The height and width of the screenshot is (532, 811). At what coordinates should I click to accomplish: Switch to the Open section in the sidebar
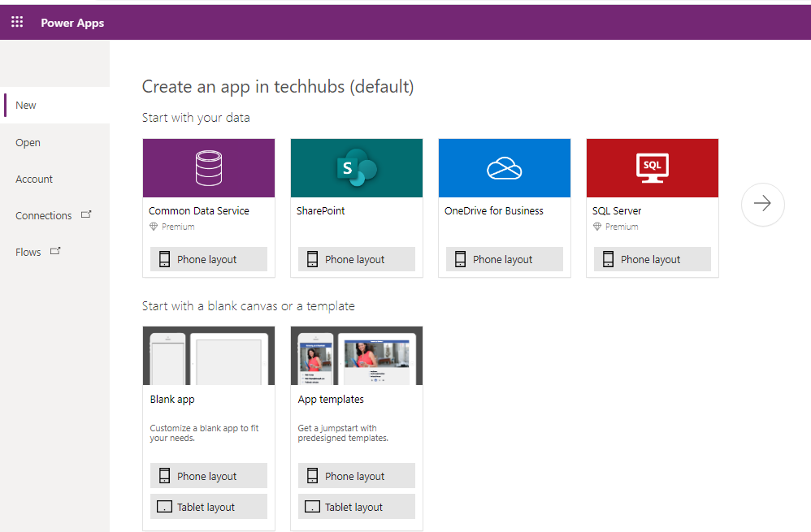tap(28, 142)
